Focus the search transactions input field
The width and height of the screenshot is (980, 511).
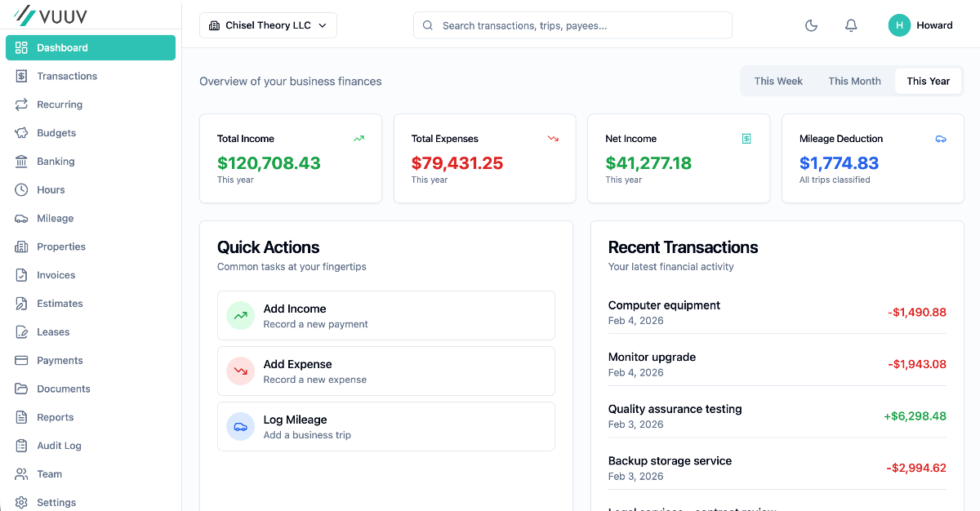pos(580,25)
